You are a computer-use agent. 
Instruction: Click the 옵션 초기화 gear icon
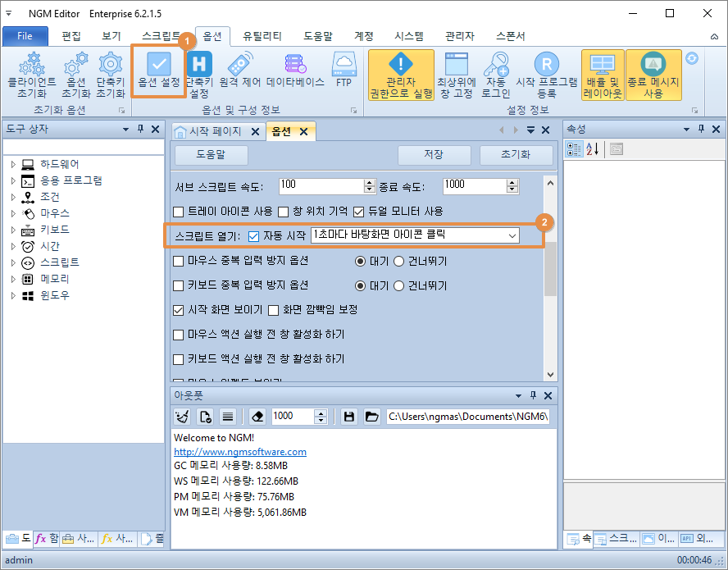tap(75, 75)
